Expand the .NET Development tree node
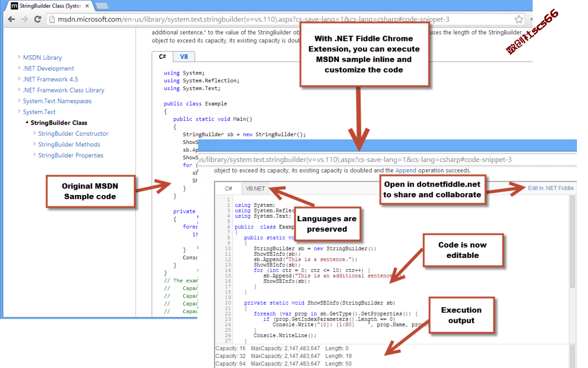This screenshot has height=368, width=588. coord(19,68)
